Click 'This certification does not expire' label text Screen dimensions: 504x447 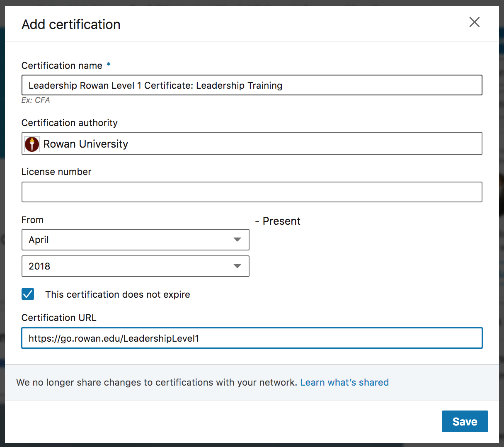(117, 294)
